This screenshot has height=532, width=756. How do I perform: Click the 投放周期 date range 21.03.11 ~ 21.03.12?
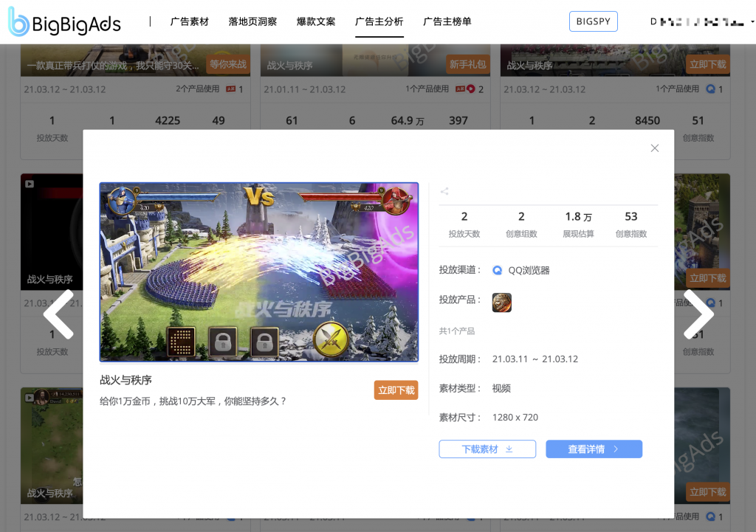pos(535,359)
